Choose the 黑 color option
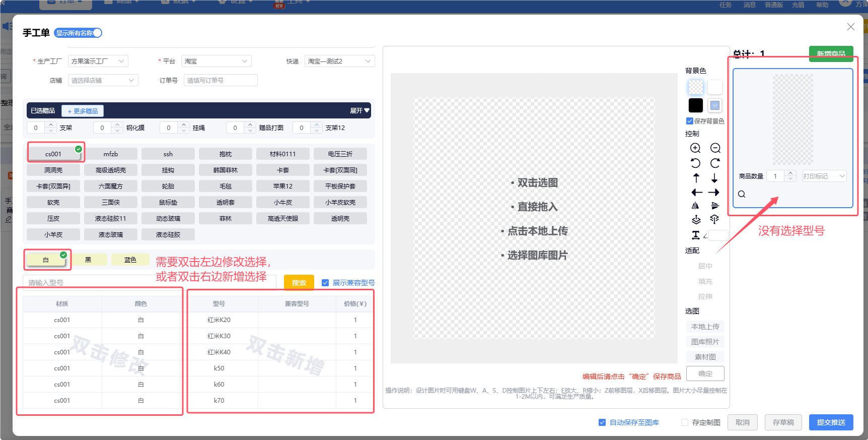Image resolution: width=868 pixels, height=440 pixels. (x=88, y=260)
